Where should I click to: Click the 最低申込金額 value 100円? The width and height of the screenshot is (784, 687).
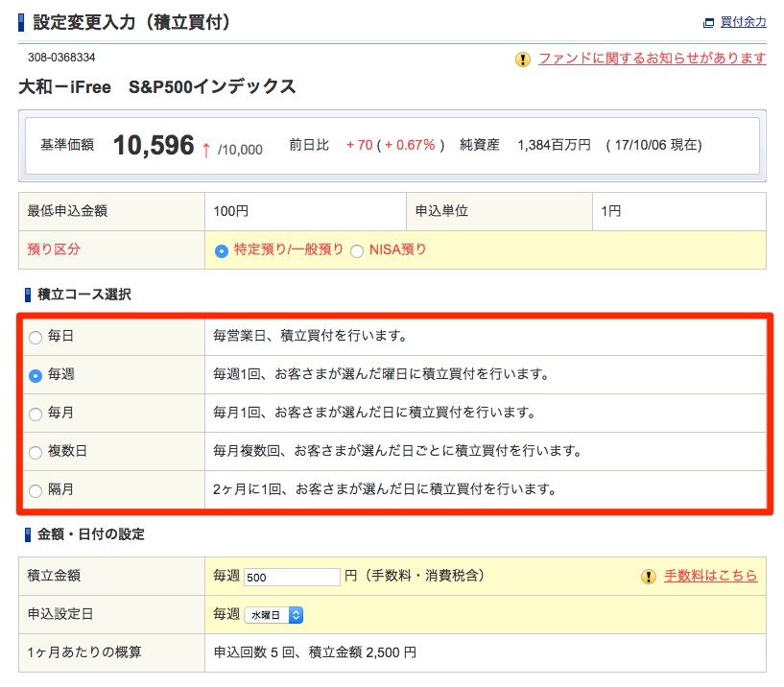point(231,211)
